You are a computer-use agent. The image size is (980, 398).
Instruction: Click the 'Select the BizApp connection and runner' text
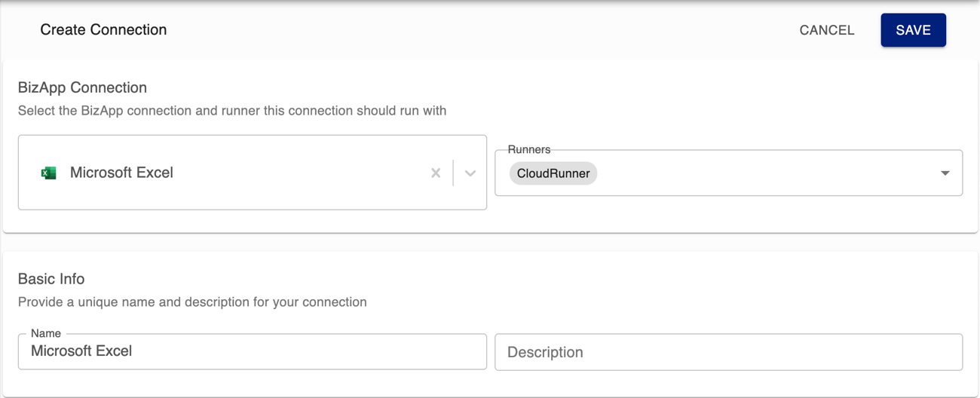[x=232, y=111]
